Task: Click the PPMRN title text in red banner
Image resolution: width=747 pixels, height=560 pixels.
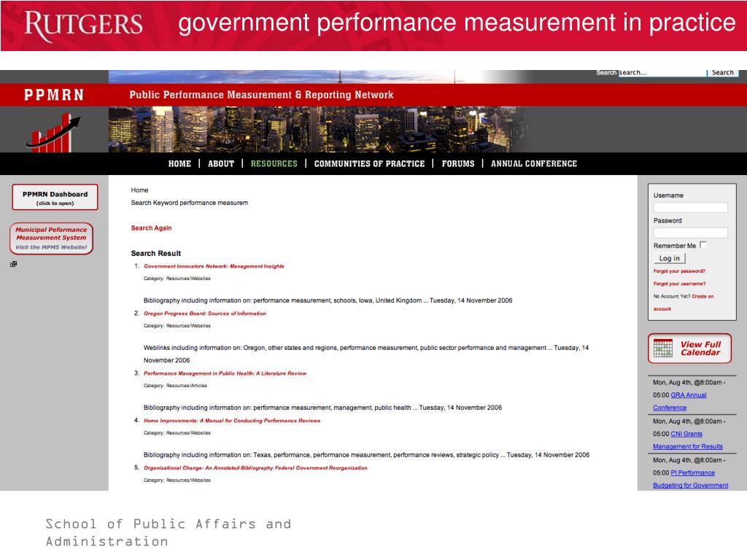Action: click(54, 95)
